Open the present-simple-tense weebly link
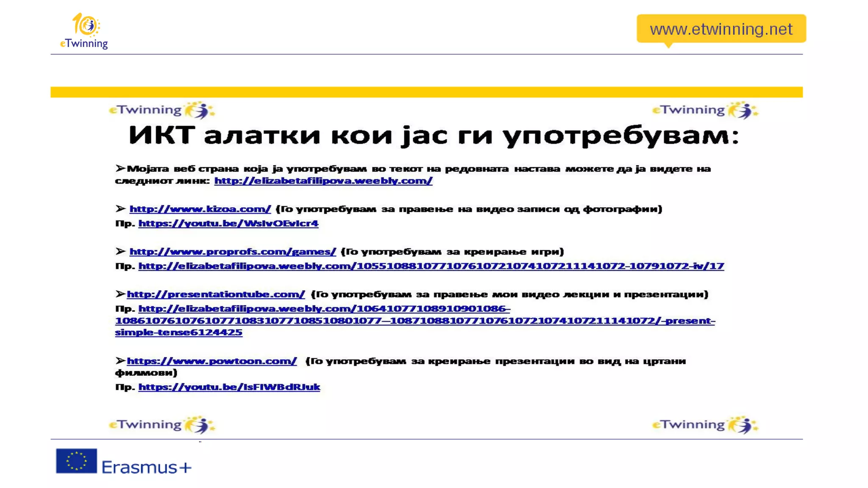Image resolution: width=868 pixels, height=488 pixels. coord(415,321)
